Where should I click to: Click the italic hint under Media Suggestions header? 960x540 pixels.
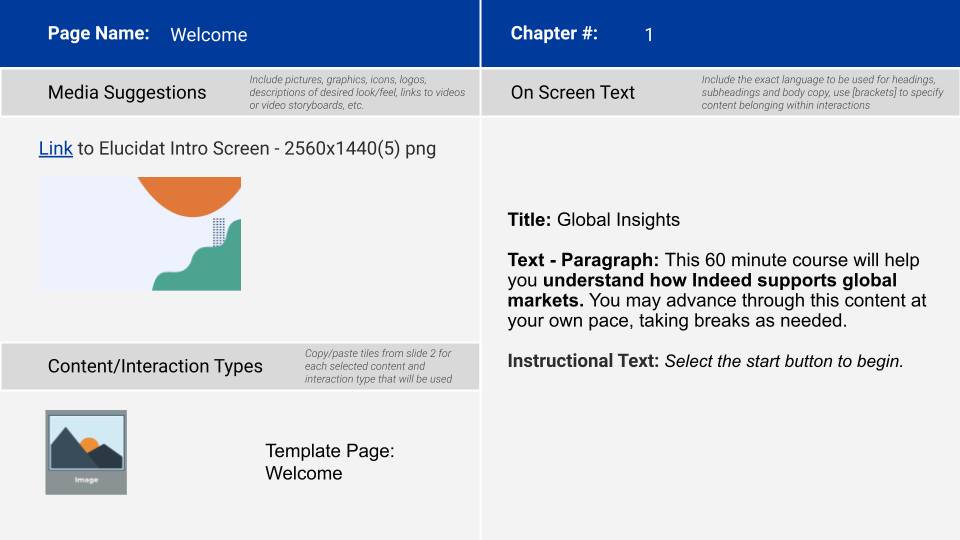click(x=357, y=92)
